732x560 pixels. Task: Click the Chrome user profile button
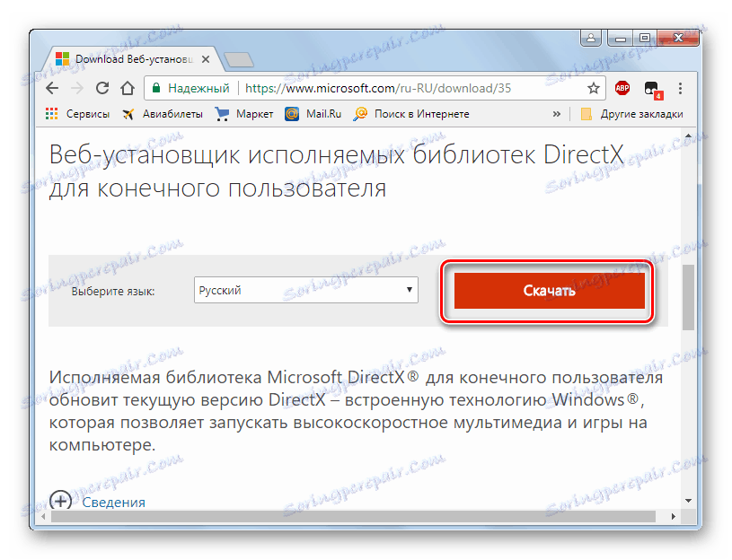(591, 39)
